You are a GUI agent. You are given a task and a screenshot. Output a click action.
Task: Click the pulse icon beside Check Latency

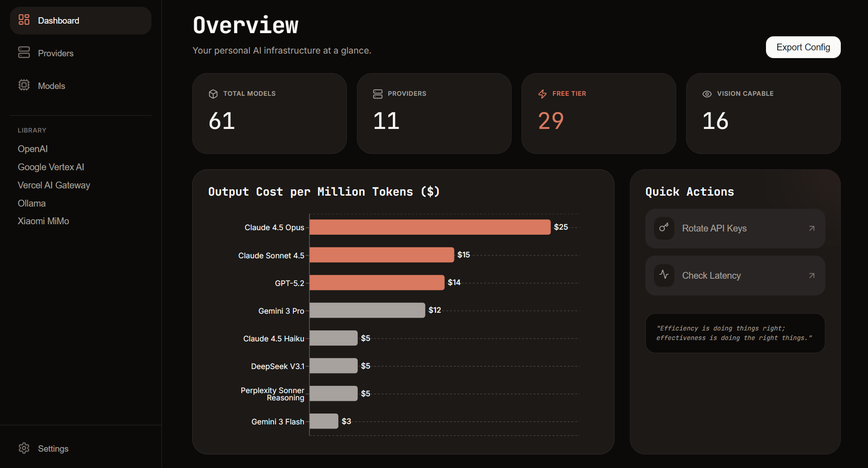click(664, 275)
